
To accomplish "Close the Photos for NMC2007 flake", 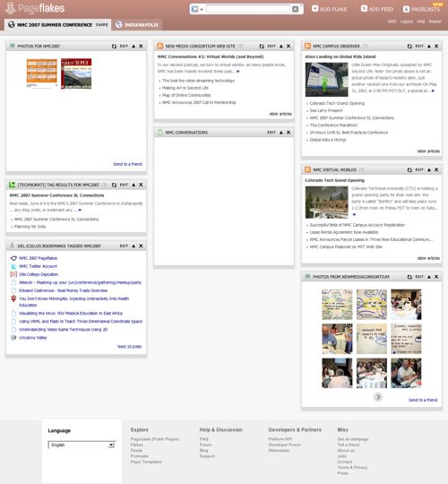I will point(141,46).
